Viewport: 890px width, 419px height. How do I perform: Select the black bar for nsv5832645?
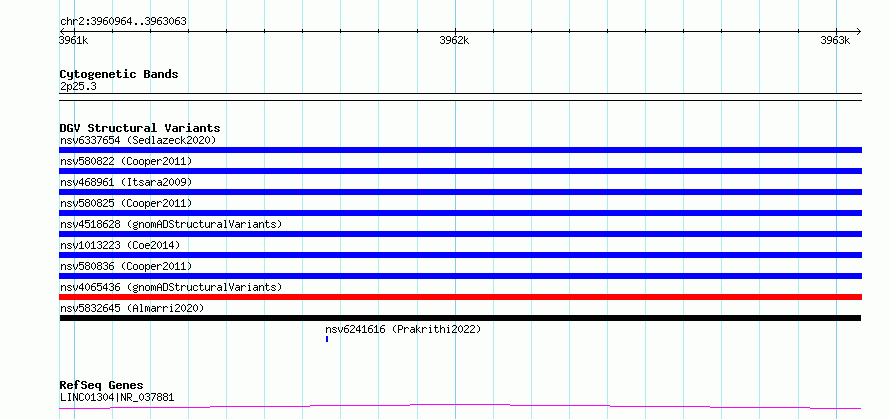click(x=460, y=318)
